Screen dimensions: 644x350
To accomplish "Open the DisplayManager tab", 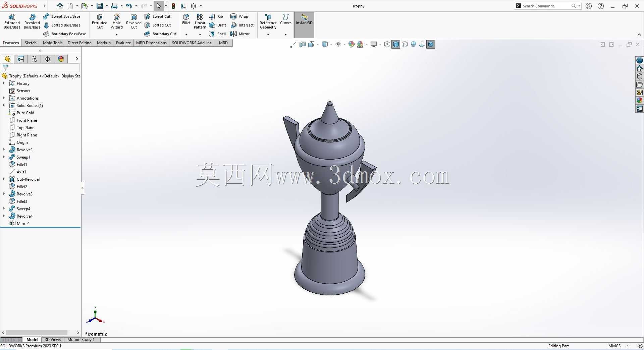I will click(61, 59).
